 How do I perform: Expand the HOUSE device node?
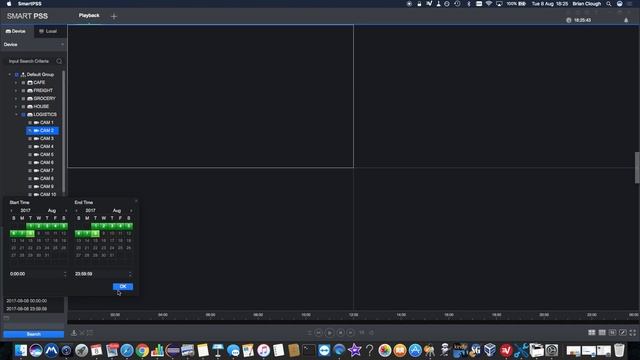(x=16, y=107)
